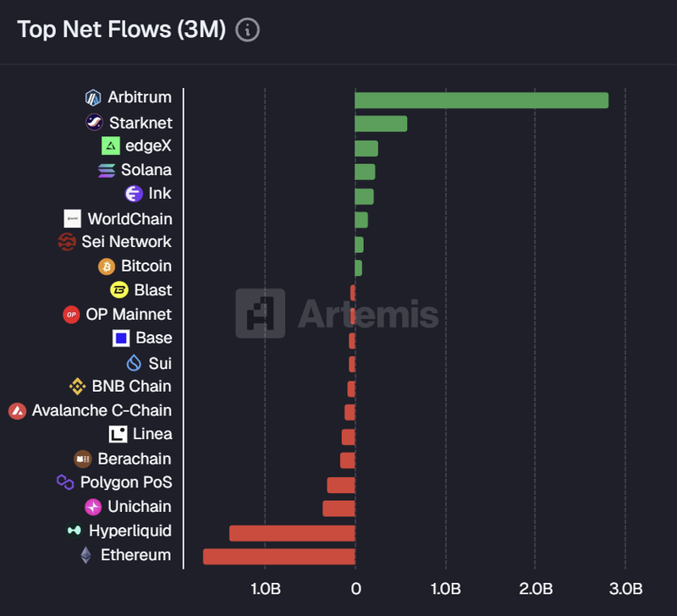Click the Sei Network label

[x=126, y=242]
